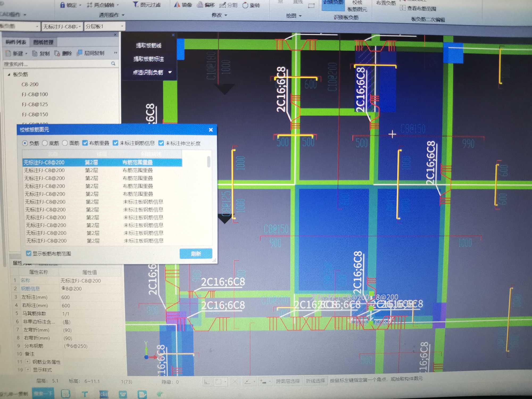Switch to the 图纸管理 tab
The height and width of the screenshot is (399, 532).
point(43,42)
